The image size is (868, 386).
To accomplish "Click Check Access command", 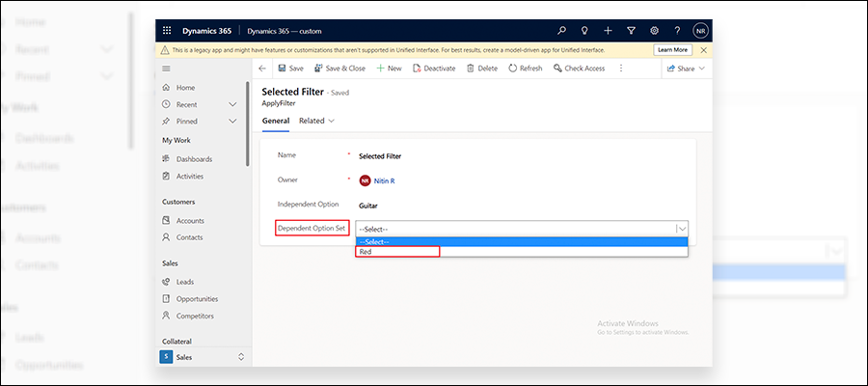I will point(579,69).
